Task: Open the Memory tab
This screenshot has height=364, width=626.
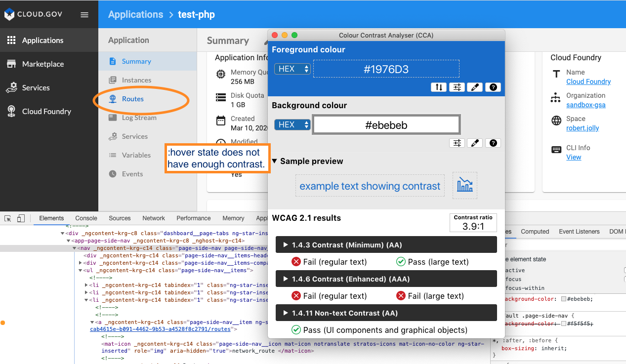Action: coord(233,218)
